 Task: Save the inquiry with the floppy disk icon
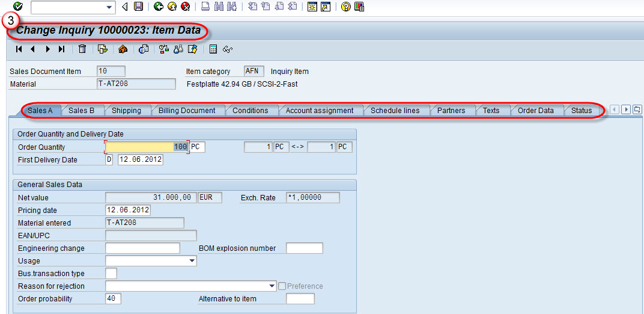139,7
